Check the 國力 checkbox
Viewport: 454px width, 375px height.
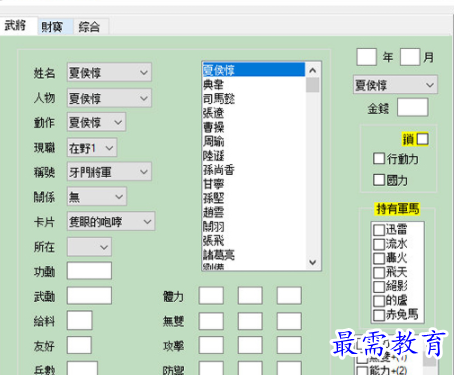click(x=379, y=180)
